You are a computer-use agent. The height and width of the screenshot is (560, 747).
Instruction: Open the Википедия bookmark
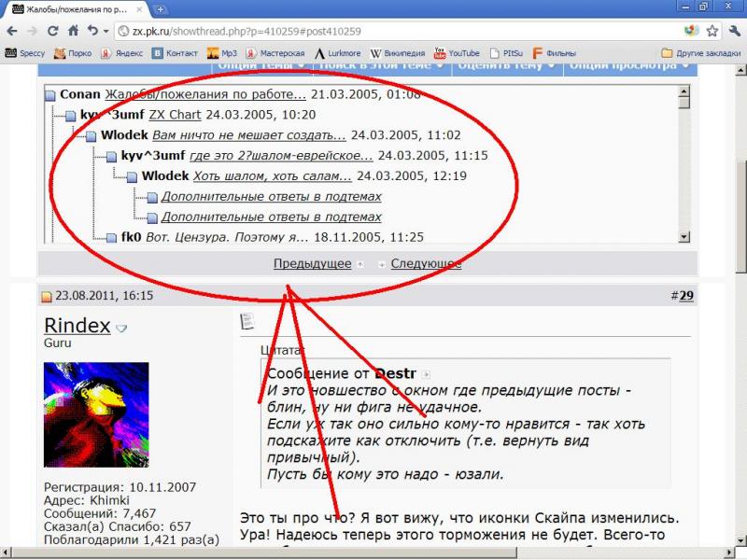coord(398,53)
